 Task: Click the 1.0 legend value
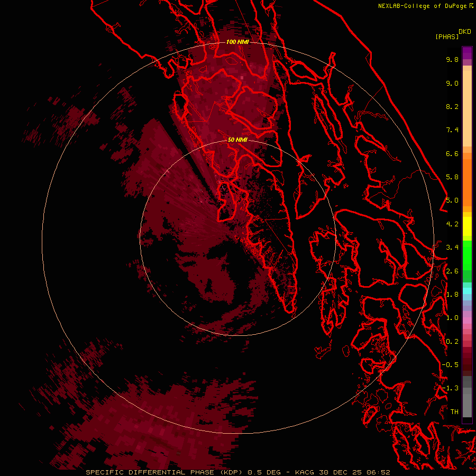tap(452, 318)
